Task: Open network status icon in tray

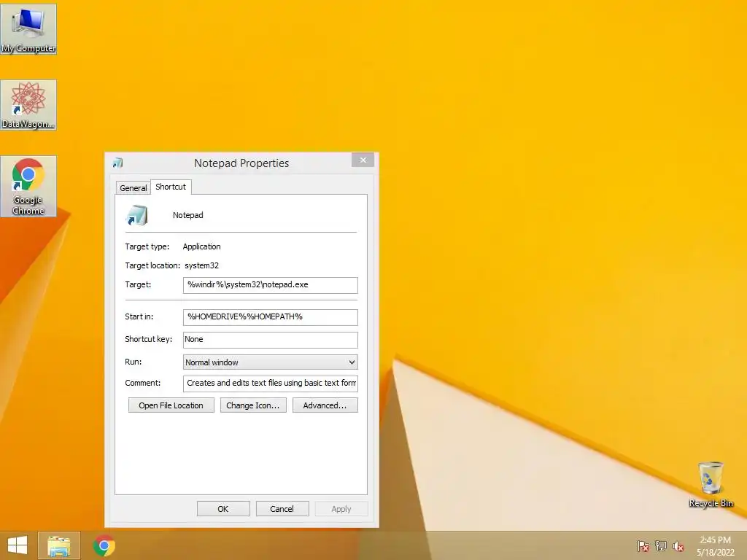Action: click(661, 546)
